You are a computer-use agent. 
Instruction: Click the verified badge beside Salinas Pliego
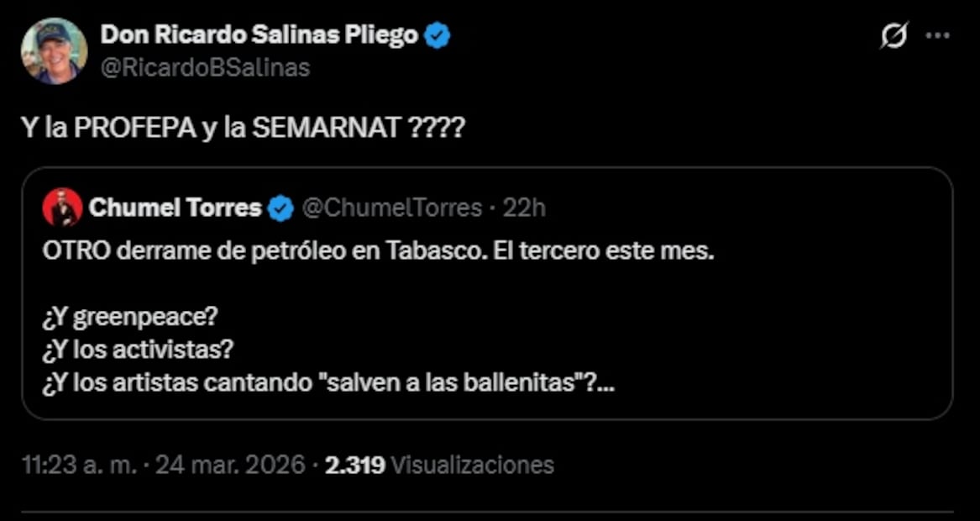pyautogui.click(x=438, y=35)
